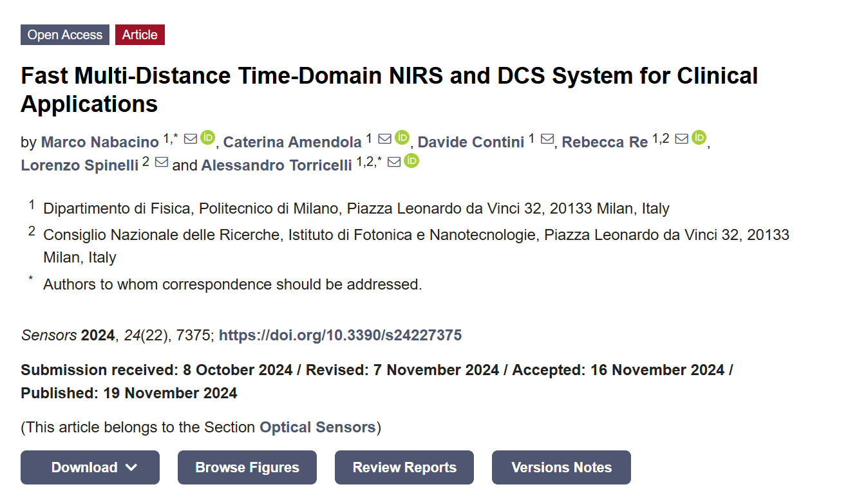The width and height of the screenshot is (868, 498).
Task: Select the article title heading text
Action: (390, 89)
